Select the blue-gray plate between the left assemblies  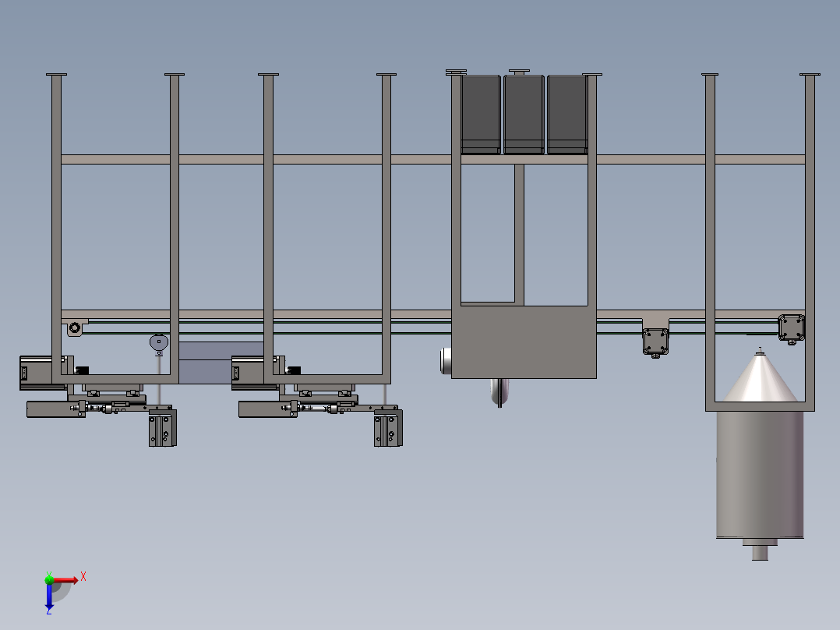coord(221,363)
